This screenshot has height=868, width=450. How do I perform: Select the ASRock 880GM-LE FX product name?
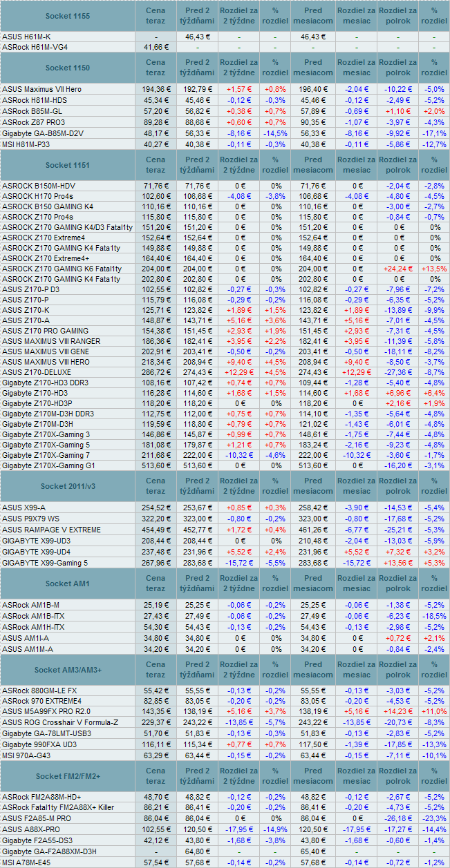click(39, 691)
